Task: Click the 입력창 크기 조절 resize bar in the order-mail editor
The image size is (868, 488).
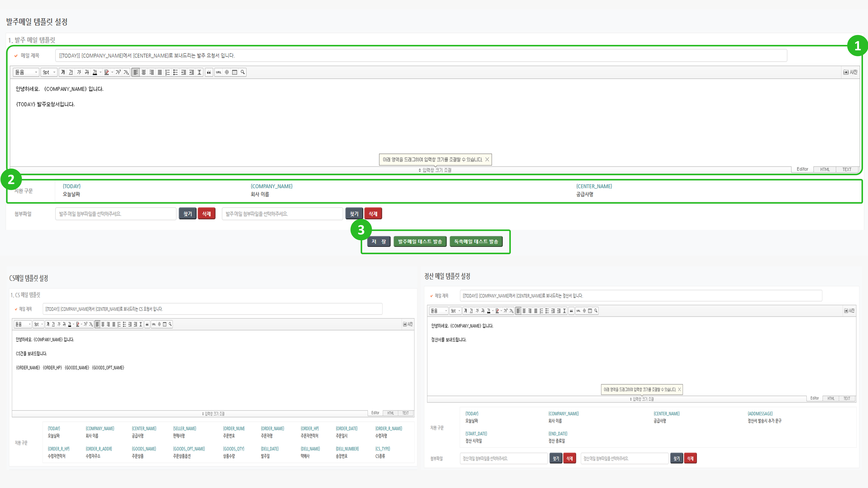Action: (x=435, y=170)
